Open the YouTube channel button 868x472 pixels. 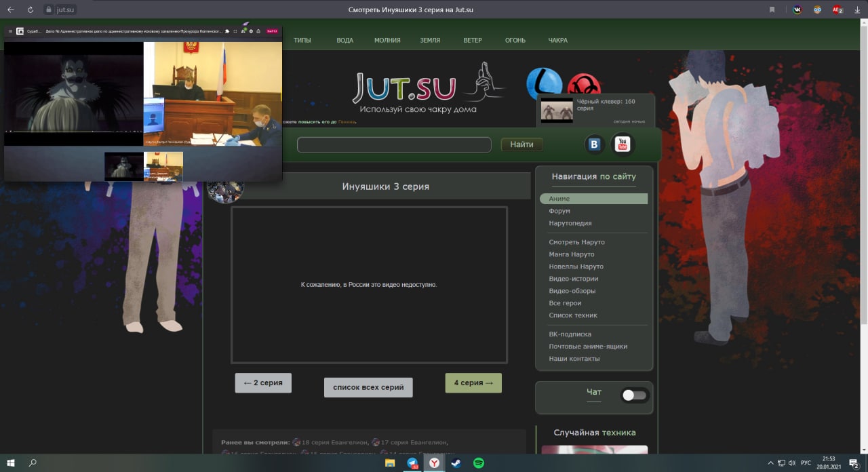coord(623,144)
